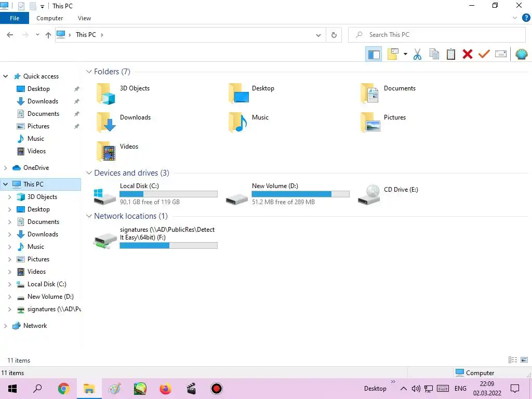532x399 pixels.
Task: Click the red X Delete icon
Action: (468, 54)
